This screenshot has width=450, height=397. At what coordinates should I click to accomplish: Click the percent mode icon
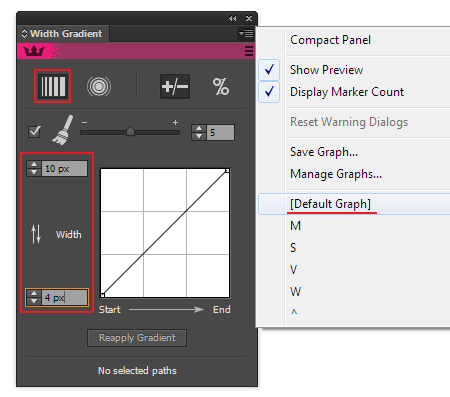221,87
